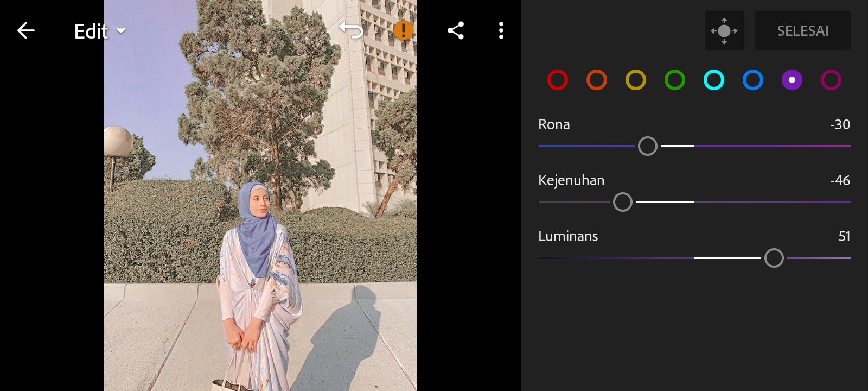Share the edited photo
Image resolution: width=868 pixels, height=391 pixels.
point(456,31)
